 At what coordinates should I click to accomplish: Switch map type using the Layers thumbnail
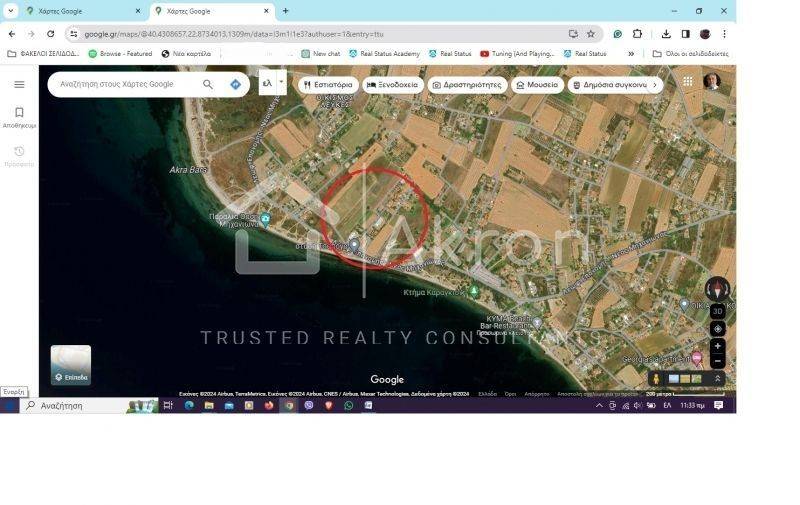(71, 365)
